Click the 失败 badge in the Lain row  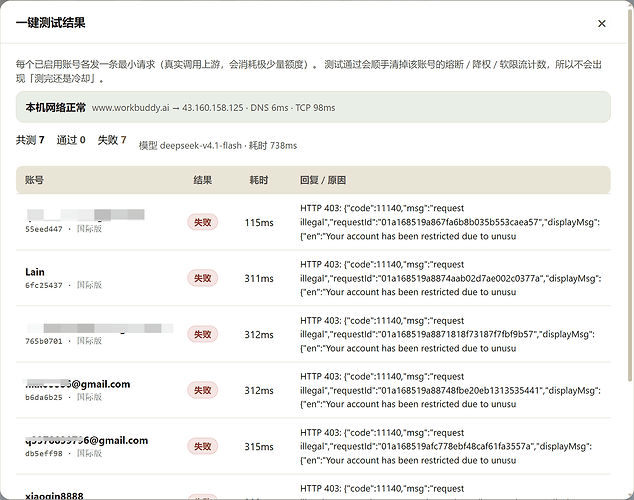tap(203, 278)
